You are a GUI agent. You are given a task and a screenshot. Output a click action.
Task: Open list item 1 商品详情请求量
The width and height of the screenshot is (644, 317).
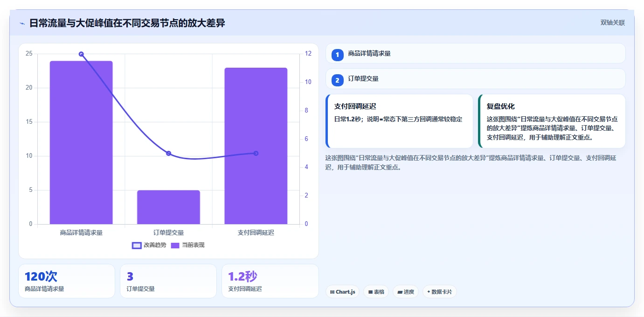tap(475, 54)
